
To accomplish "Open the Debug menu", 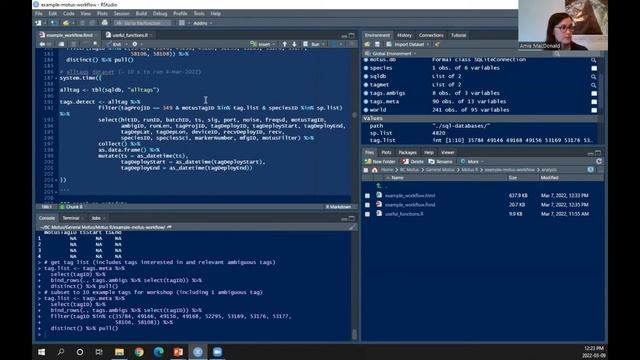I will click(x=160, y=13).
